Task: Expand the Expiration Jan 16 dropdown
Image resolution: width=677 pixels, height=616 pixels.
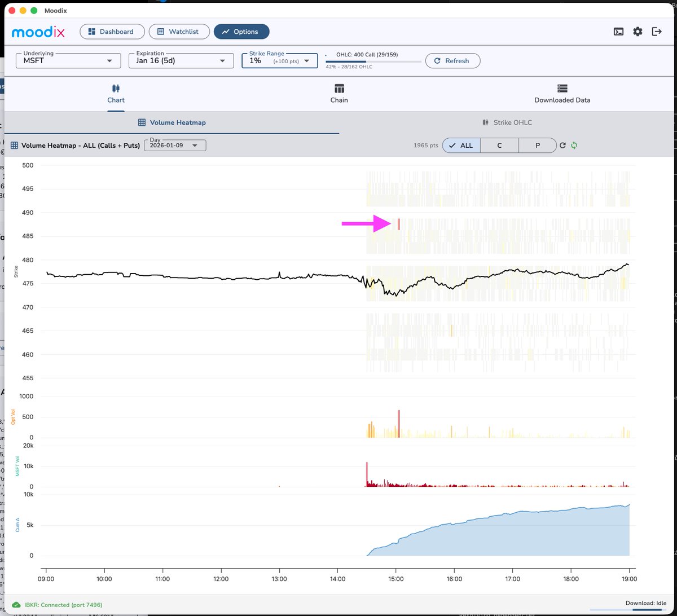Action: [181, 60]
